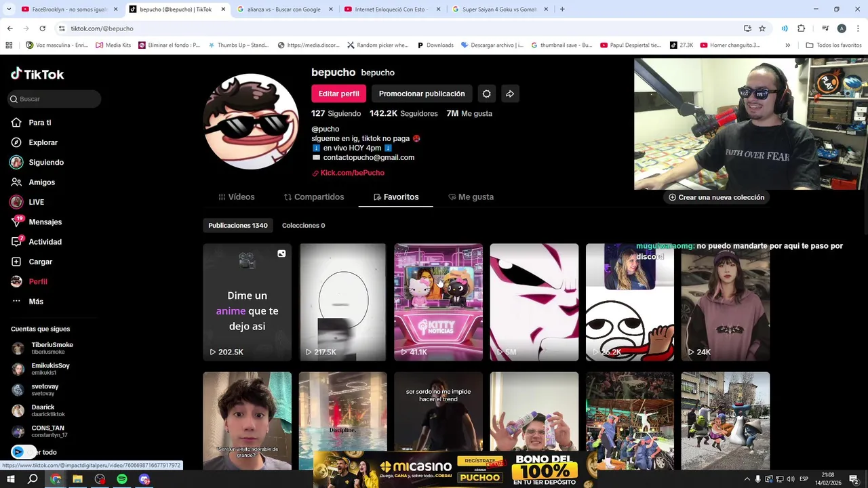Viewport: 868px width, 488px height.
Task: Bookmark this page with star icon
Action: click(x=762, y=28)
